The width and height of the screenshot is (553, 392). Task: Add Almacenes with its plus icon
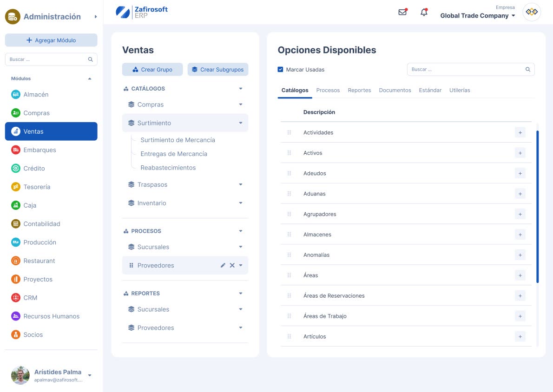coord(520,235)
